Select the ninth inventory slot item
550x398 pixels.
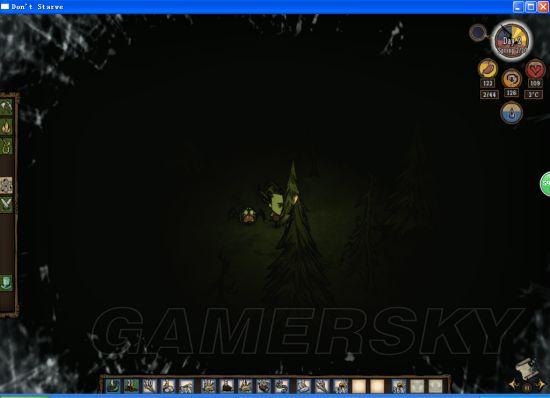coord(264,386)
